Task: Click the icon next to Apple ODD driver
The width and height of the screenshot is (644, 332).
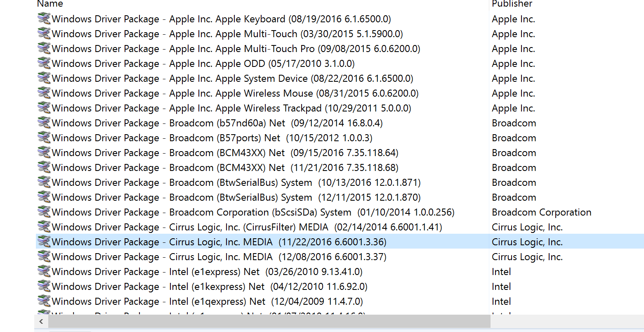Action: tap(44, 64)
